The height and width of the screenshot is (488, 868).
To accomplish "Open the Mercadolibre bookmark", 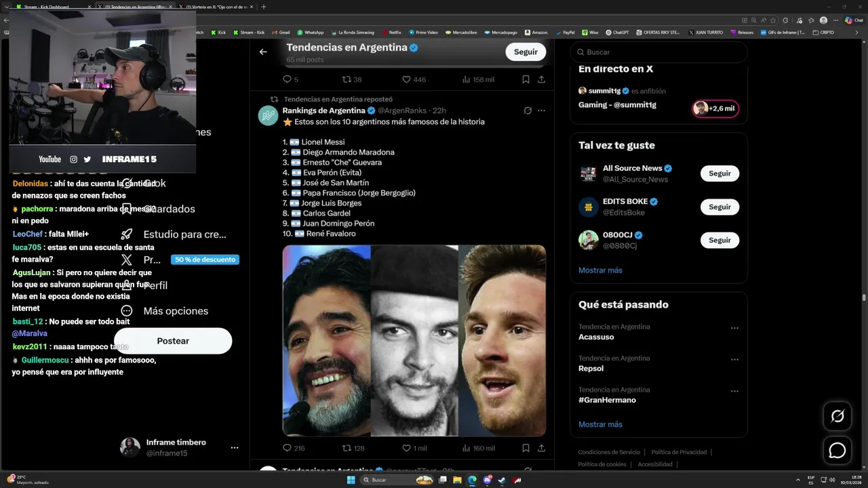I will tap(460, 32).
